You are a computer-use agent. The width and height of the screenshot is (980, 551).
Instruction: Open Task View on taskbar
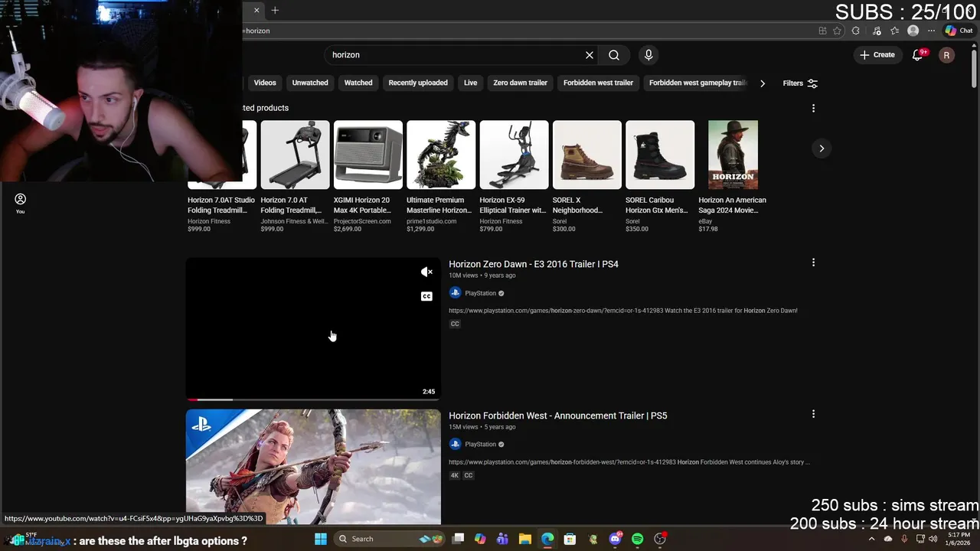(x=458, y=539)
